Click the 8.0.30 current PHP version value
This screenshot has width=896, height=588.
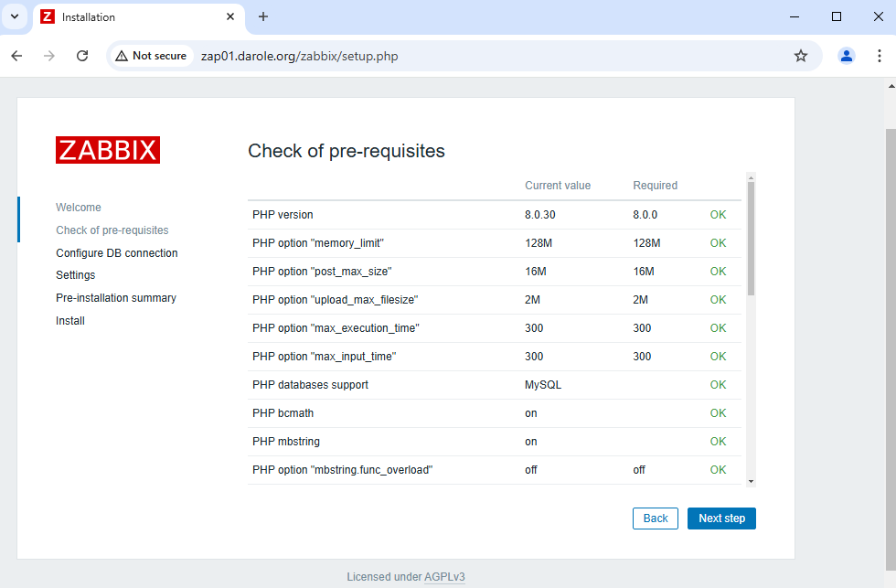tap(540, 215)
